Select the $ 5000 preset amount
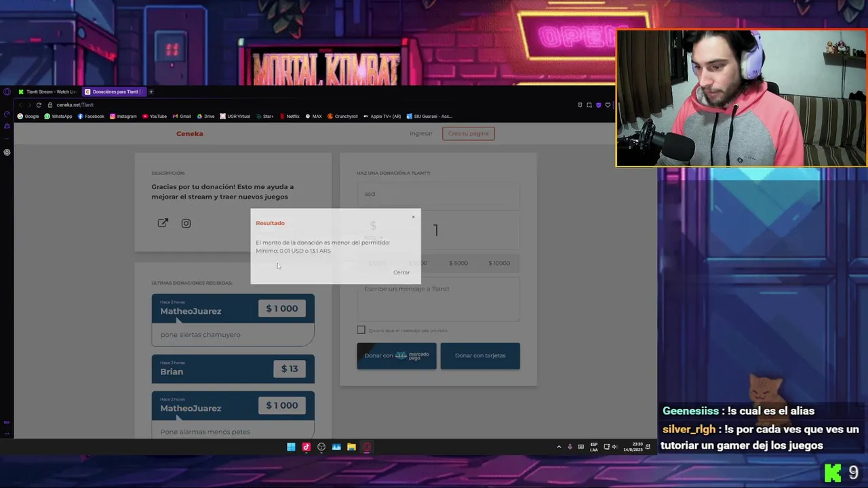This screenshot has width=868, height=488. (458, 263)
